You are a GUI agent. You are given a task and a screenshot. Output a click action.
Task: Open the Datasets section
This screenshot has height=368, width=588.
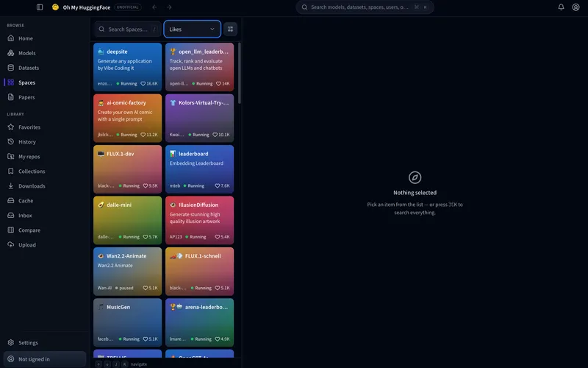pyautogui.click(x=29, y=68)
